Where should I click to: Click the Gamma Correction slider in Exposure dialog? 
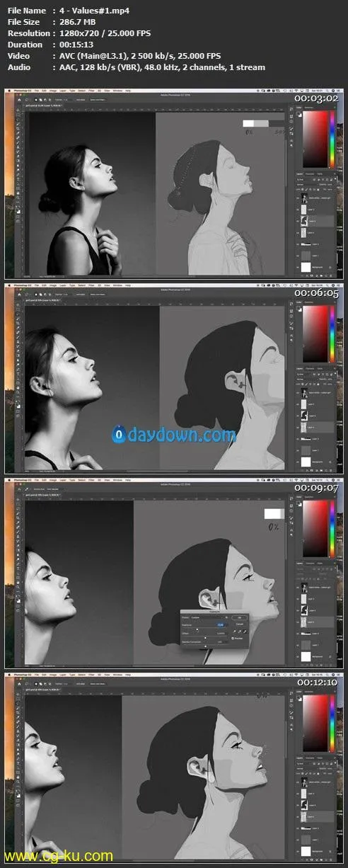click(204, 645)
